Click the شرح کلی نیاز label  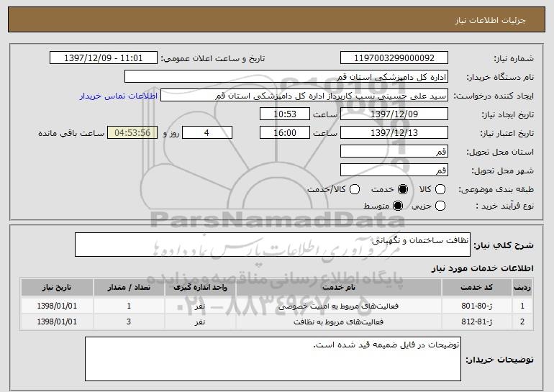504,245
